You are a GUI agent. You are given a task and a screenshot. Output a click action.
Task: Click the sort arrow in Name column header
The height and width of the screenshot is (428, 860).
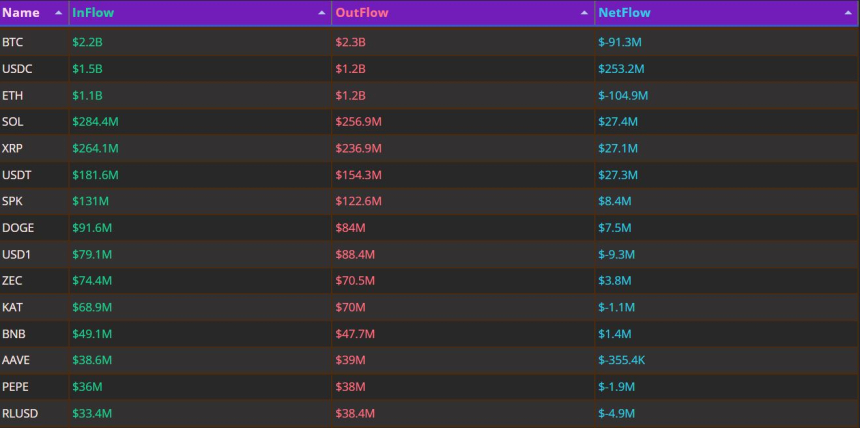tap(57, 13)
